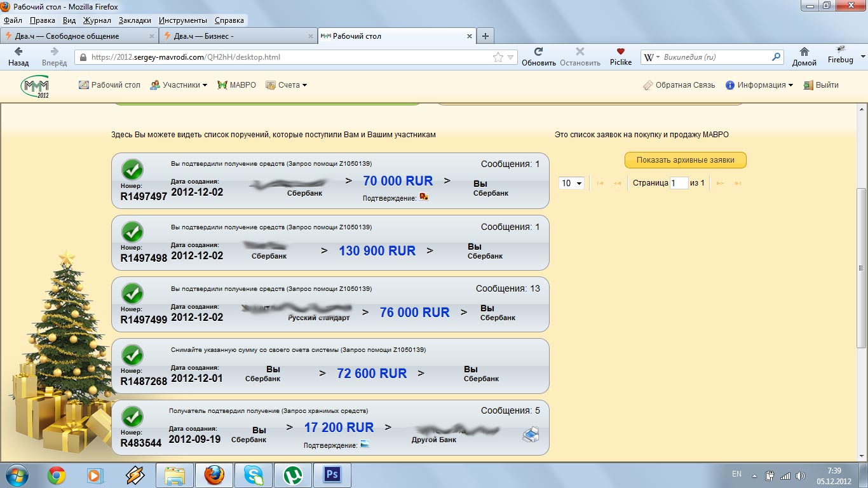Click the search magnifier in Wikipedia box

point(776,57)
